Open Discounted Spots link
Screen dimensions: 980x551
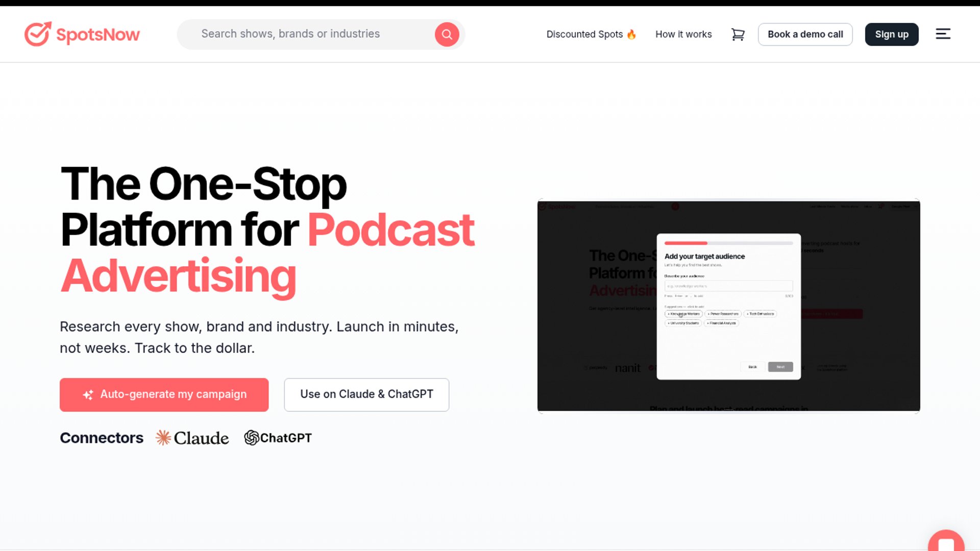[x=591, y=34]
